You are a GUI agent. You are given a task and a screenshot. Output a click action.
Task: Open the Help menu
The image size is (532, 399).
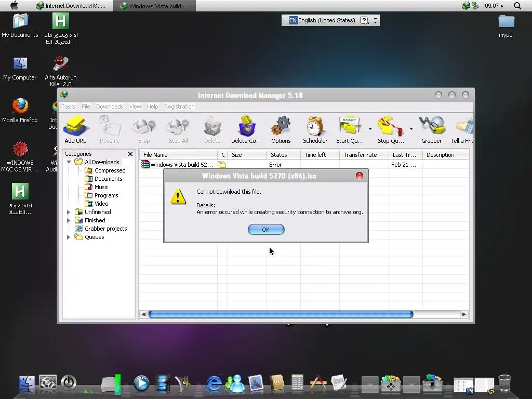coord(152,107)
